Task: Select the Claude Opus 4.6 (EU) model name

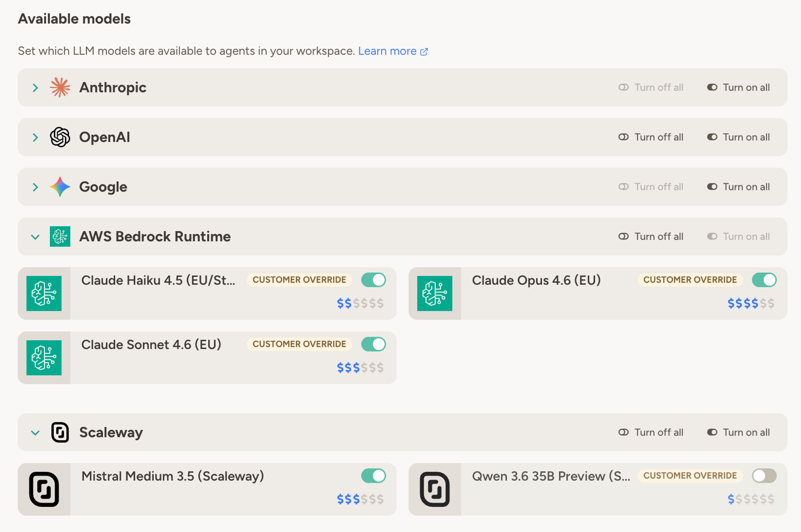Action: click(x=536, y=280)
